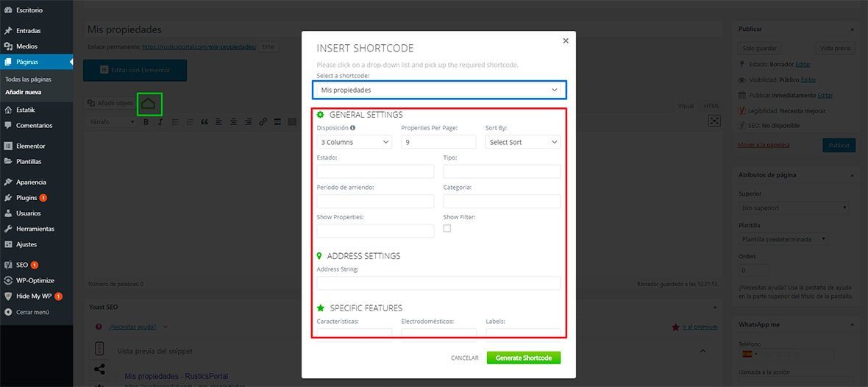
Task: Insert a numbered list
Action: (x=190, y=122)
